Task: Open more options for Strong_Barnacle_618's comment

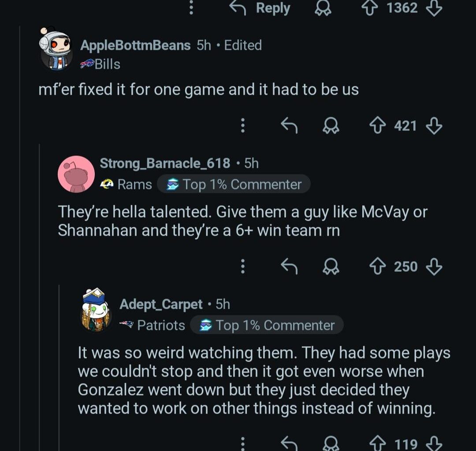Action: point(242,266)
